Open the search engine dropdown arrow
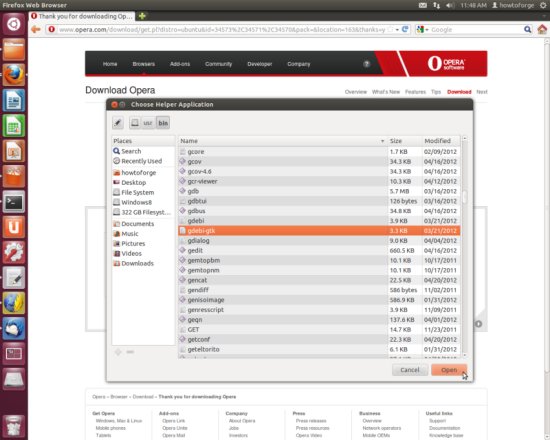The image size is (550, 440). click(x=427, y=30)
